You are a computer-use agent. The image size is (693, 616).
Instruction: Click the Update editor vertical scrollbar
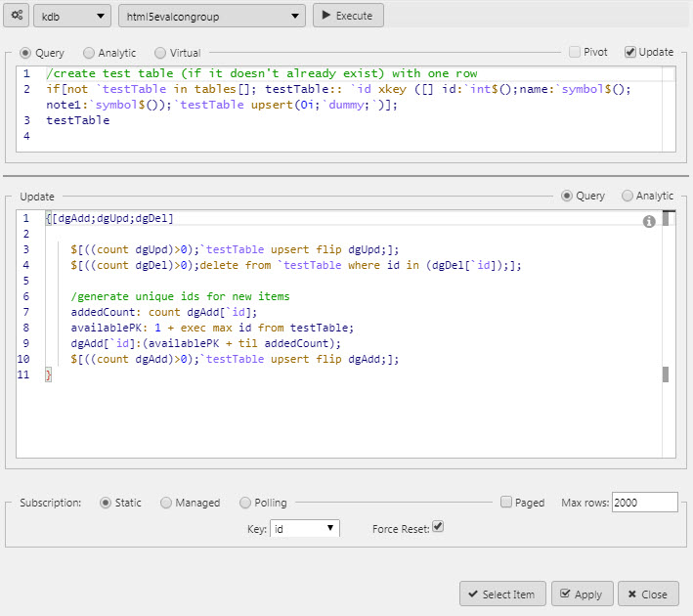[x=666, y=293]
